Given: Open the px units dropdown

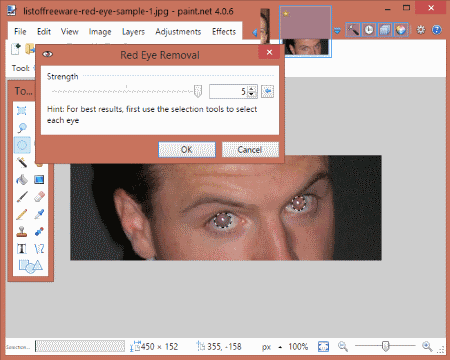Looking at the screenshot, I should (271, 347).
